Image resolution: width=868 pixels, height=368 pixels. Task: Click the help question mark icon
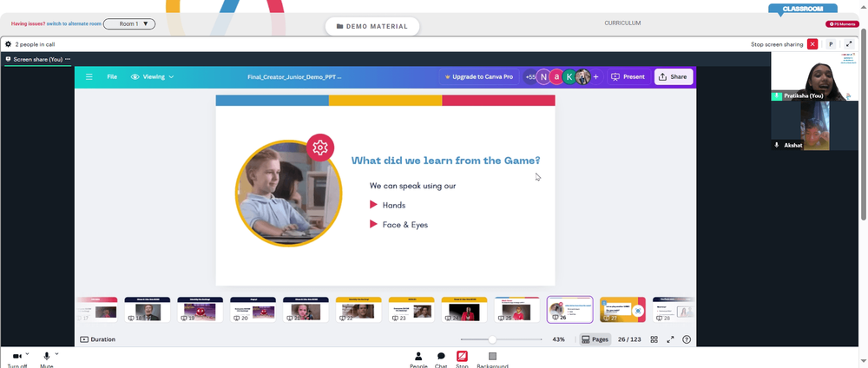point(687,339)
